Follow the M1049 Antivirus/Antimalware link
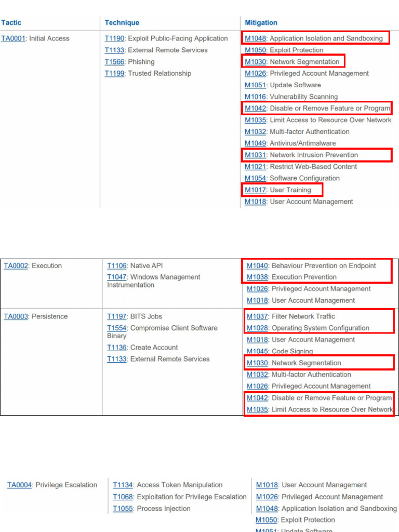The height and width of the screenshot is (532, 399). [x=256, y=143]
